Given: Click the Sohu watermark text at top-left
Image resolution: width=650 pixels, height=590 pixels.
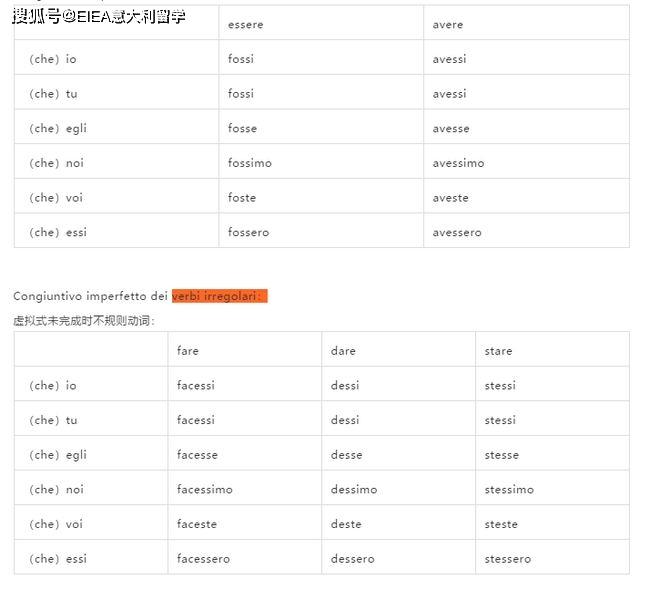Looking at the screenshot, I should (x=99, y=16).
